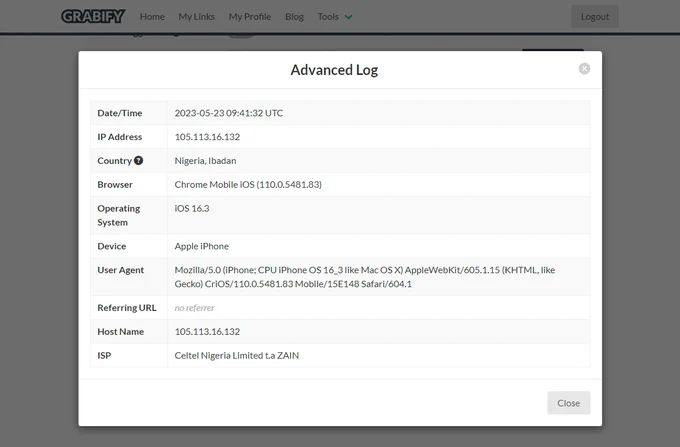Click the Host Name row label
Image resolution: width=680 pixels, height=447 pixels.
(x=121, y=332)
